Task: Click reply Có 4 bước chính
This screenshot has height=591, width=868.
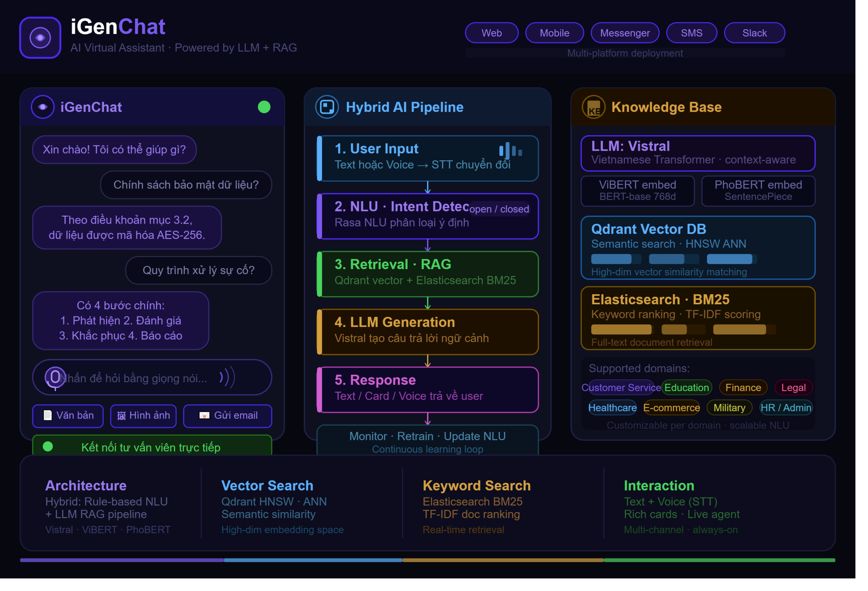Action: pyautogui.click(x=121, y=321)
